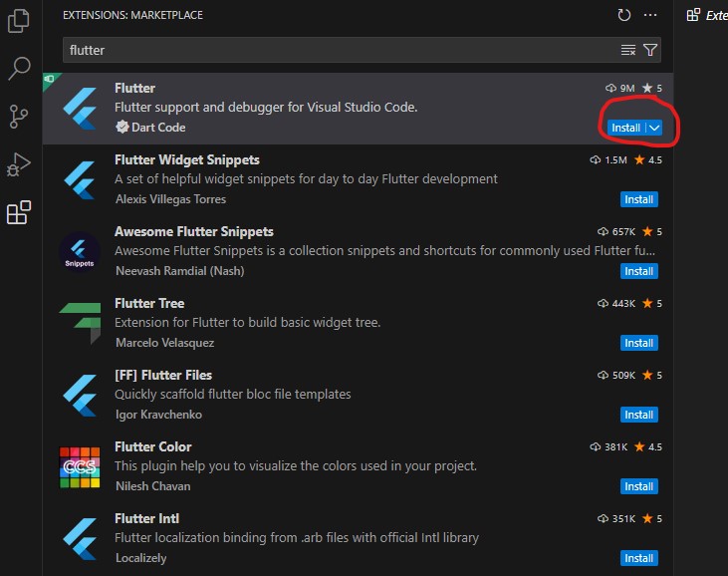
Task: Click the 381K download count
Action: [608, 446]
